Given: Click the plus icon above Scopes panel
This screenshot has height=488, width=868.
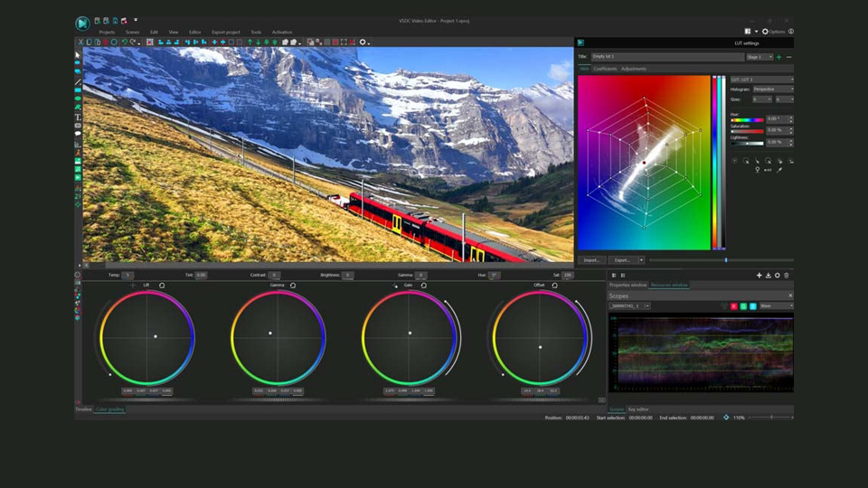Looking at the screenshot, I should point(759,275).
